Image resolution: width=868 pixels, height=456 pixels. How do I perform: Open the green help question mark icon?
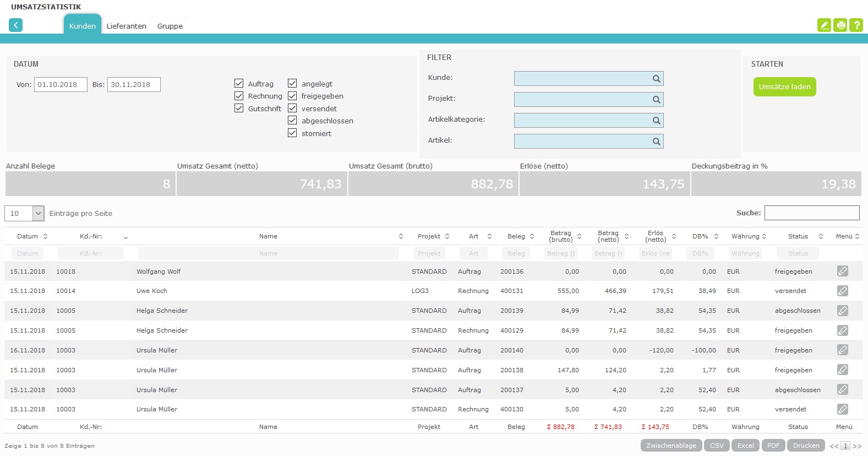click(x=856, y=25)
